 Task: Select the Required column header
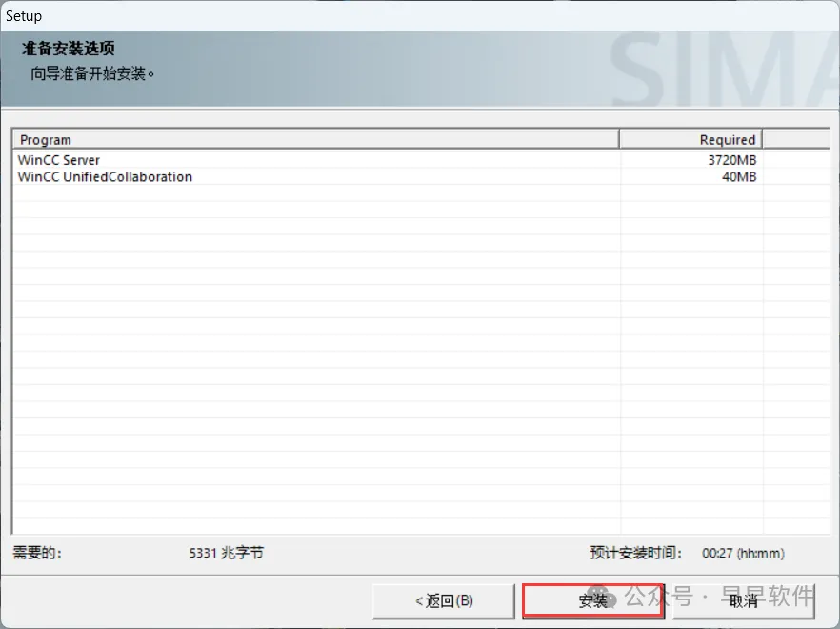pos(690,139)
